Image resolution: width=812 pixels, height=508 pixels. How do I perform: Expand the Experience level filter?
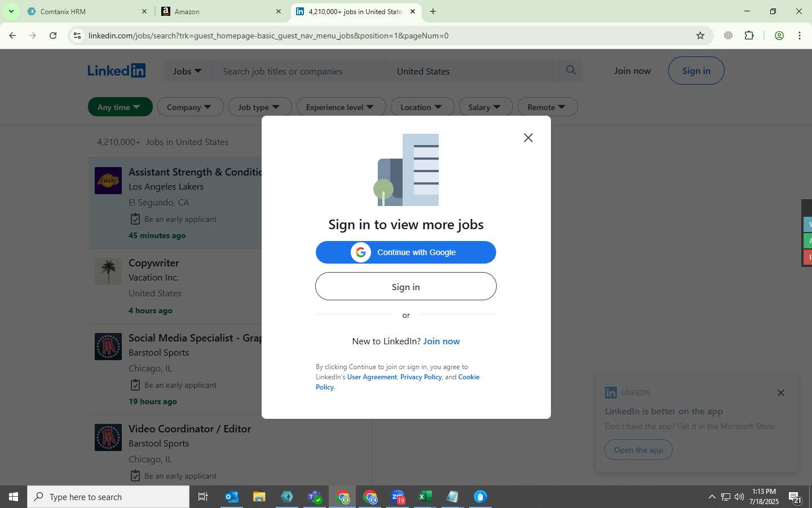tap(341, 107)
